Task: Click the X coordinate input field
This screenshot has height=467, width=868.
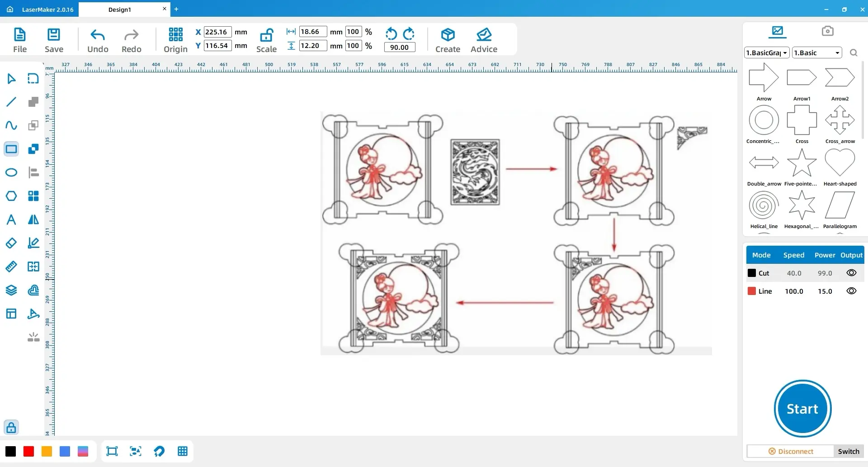Action: pos(218,32)
